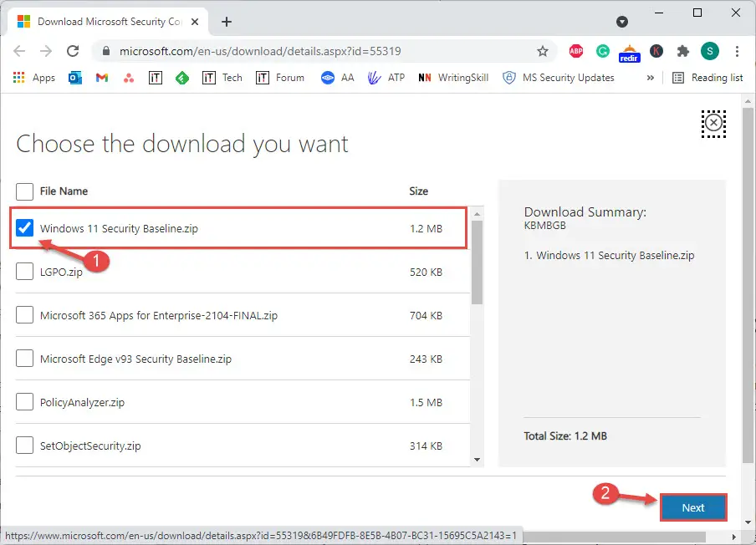The height and width of the screenshot is (545, 756).
Task: Bookmark this page with the star icon
Action: [543, 51]
